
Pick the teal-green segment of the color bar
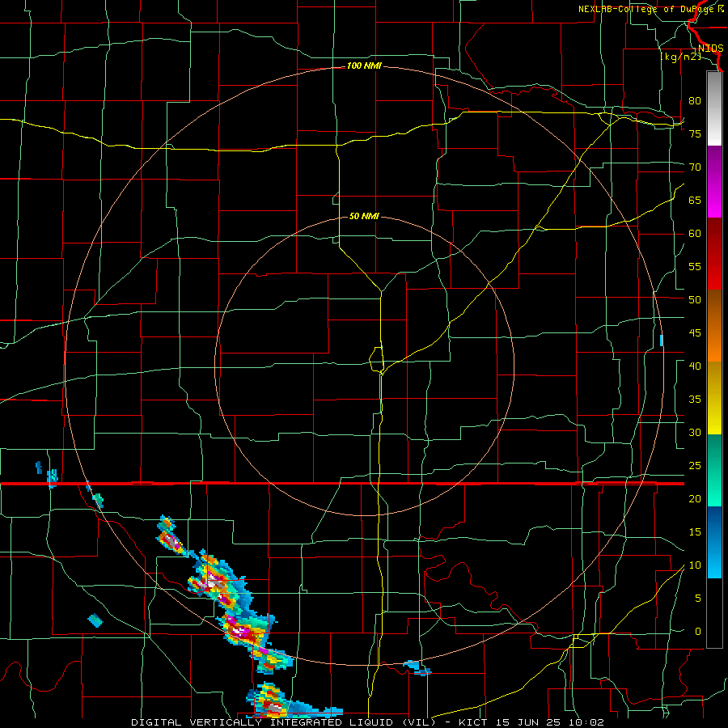click(714, 470)
